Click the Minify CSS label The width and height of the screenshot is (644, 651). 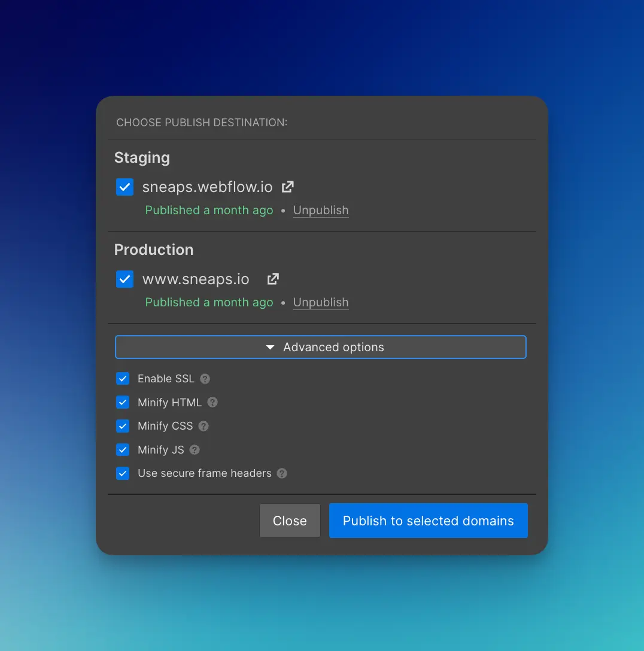[165, 426]
